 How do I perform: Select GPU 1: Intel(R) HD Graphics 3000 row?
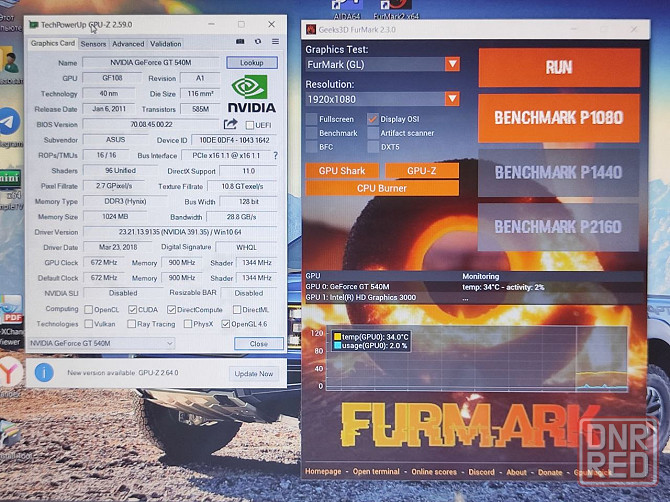click(474, 297)
